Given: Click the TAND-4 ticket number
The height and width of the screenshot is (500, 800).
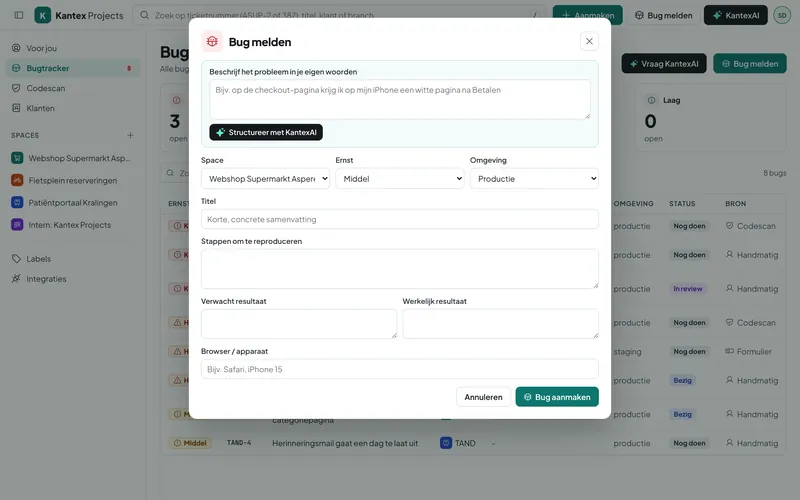Looking at the screenshot, I should 239,443.
